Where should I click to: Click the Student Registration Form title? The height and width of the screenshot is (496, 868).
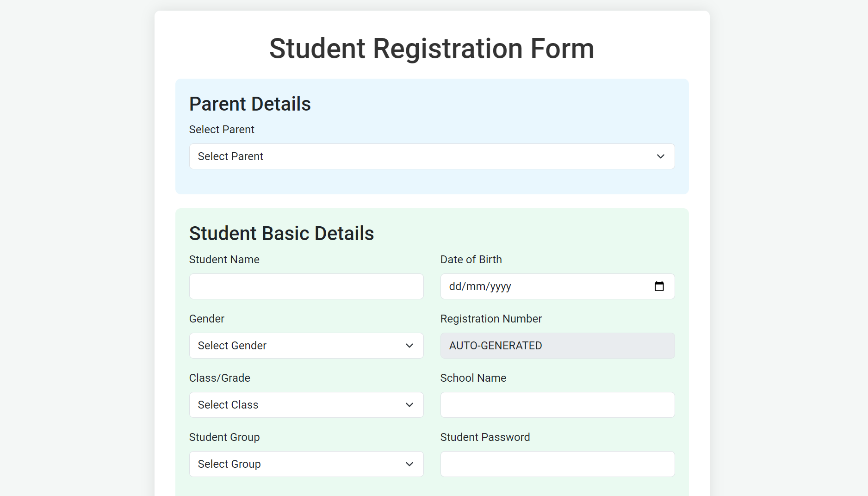point(432,49)
